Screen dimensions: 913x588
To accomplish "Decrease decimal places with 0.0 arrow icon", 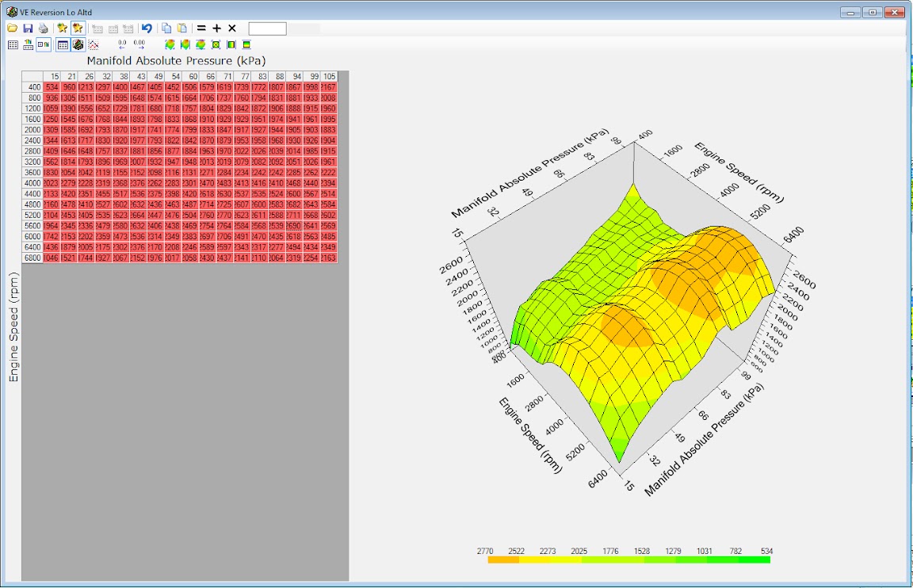I will coord(122,45).
